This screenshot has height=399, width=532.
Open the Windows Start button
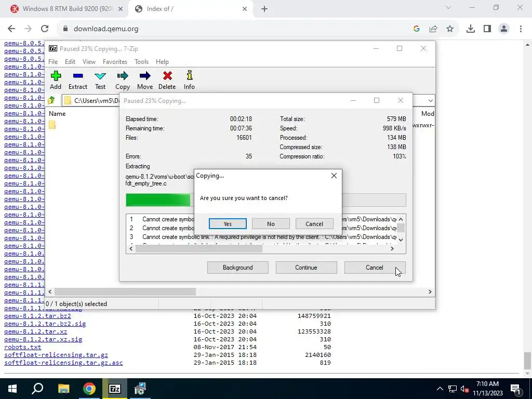(x=12, y=389)
